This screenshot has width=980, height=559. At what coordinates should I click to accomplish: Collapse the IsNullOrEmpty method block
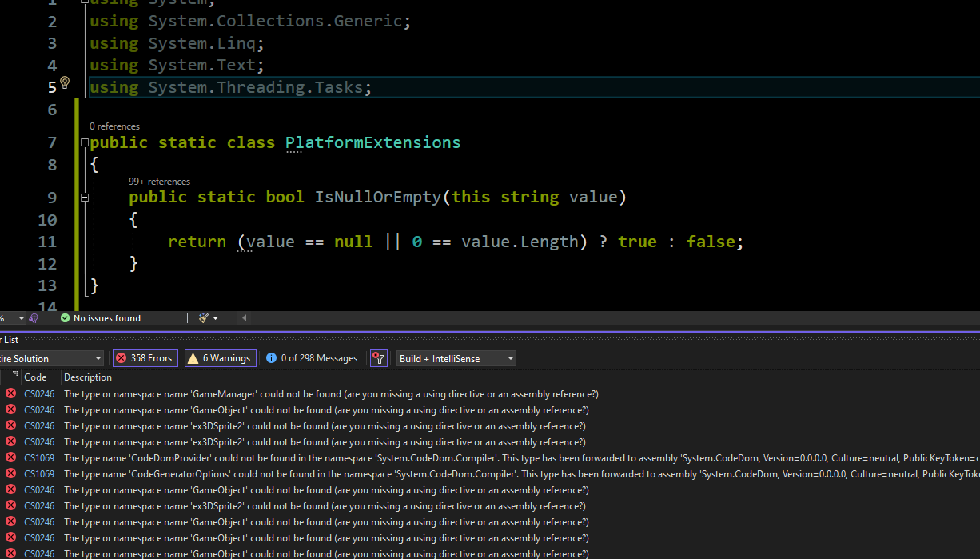85,197
